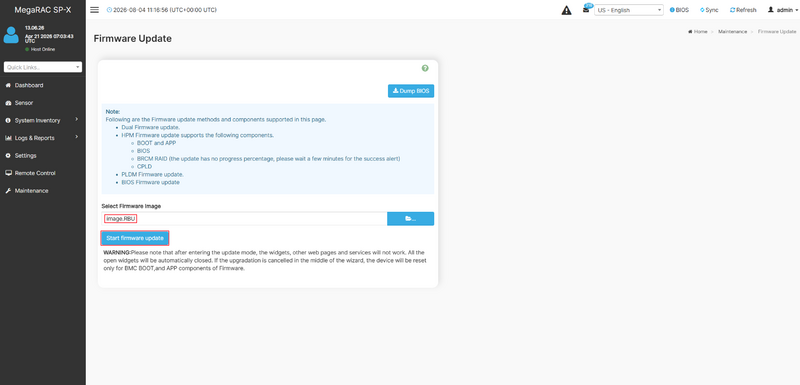This screenshot has width=800, height=385.
Task: Browse for firmware file with folder button
Action: pyautogui.click(x=410, y=219)
